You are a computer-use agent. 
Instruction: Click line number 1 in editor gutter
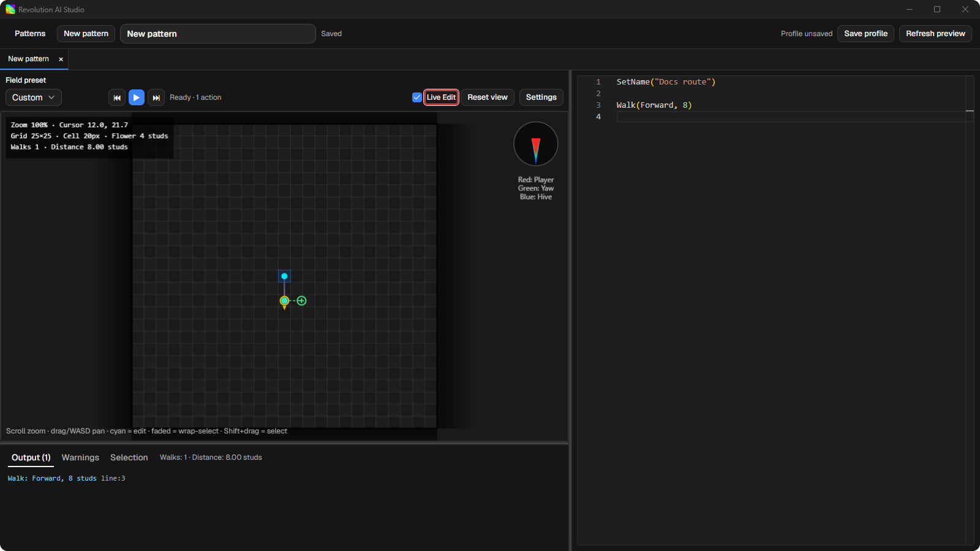pyautogui.click(x=598, y=82)
